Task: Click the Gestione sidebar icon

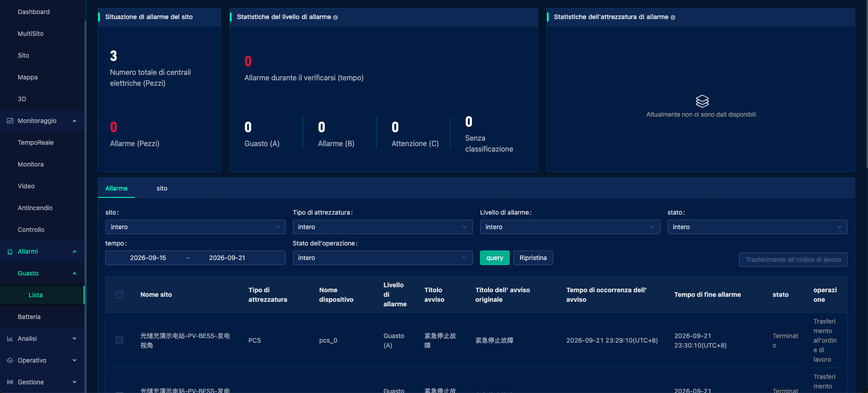Action: click(x=10, y=382)
